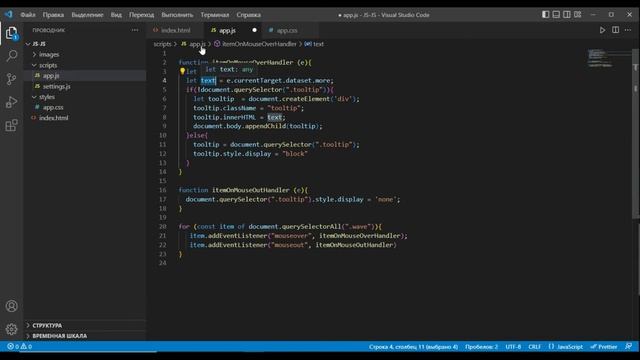
Task: Open editor More Actions ellipsis
Action: tap(628, 30)
